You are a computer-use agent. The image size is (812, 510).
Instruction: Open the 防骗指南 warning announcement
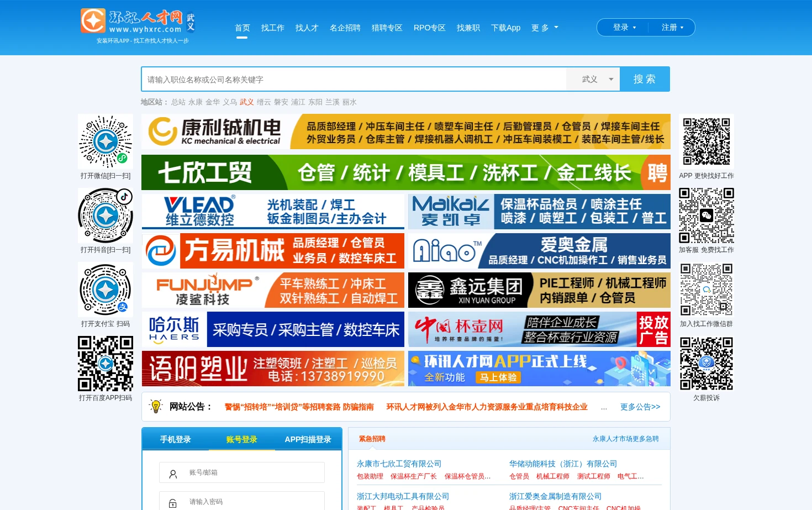299,407
